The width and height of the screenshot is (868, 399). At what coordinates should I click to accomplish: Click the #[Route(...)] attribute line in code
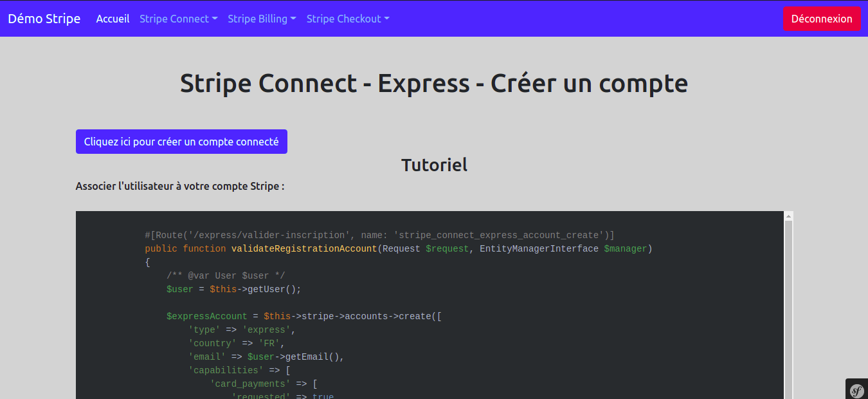coord(379,235)
